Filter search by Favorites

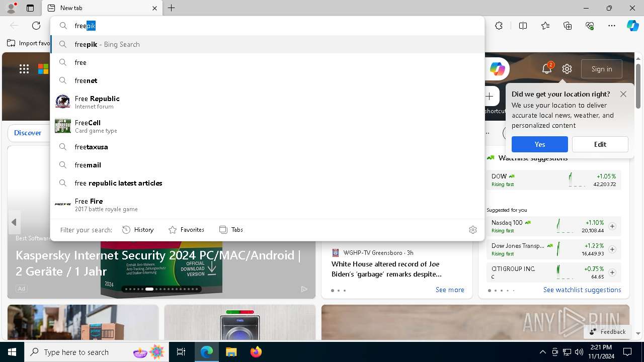186,230
